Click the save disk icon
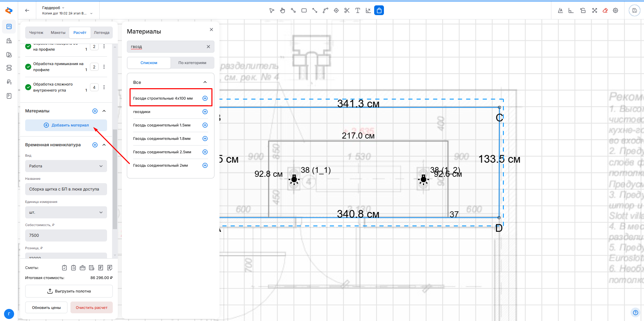644x321 pixels. pos(634,10)
